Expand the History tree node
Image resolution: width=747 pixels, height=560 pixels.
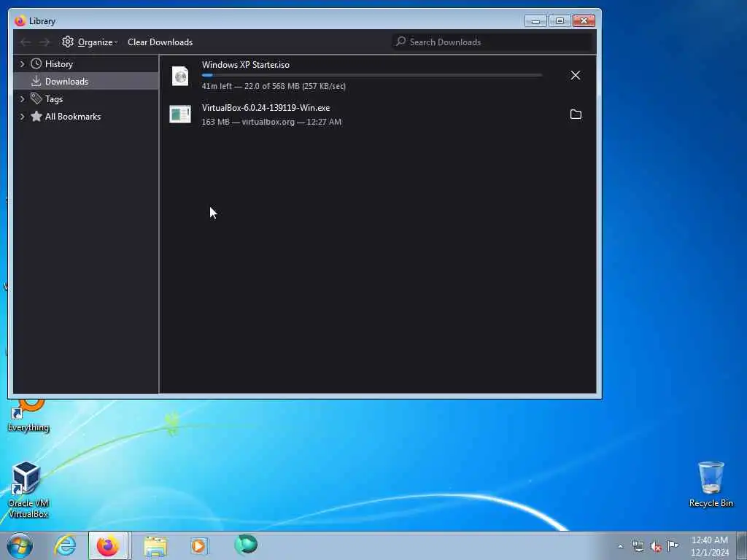(22, 64)
